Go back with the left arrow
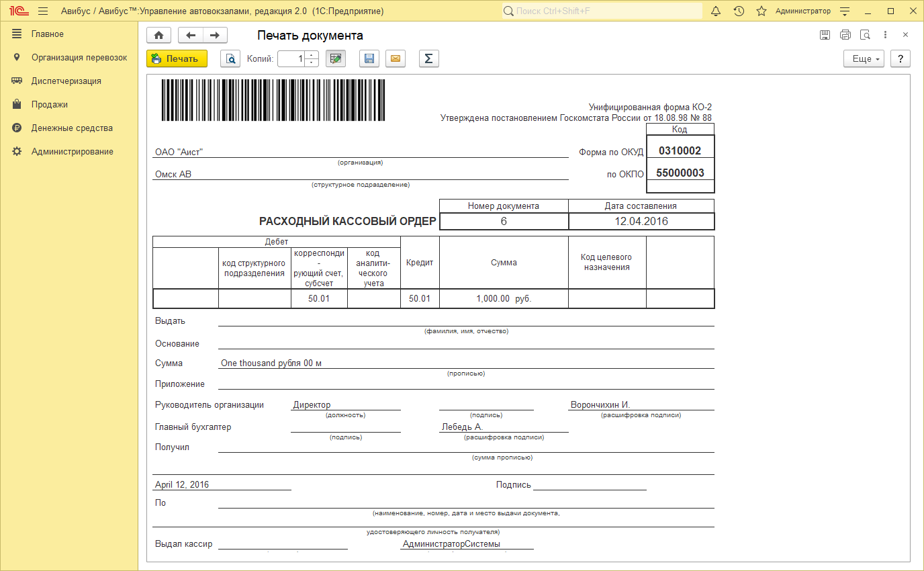Screen dimensions: 924x571 [x=191, y=36]
